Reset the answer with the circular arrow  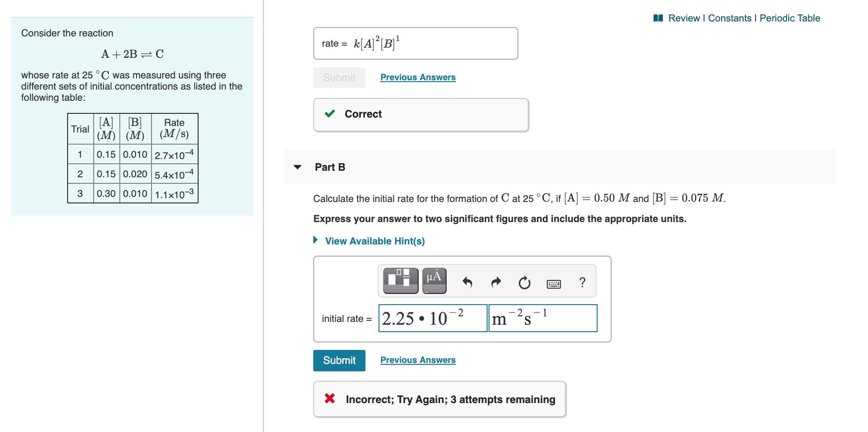(524, 281)
